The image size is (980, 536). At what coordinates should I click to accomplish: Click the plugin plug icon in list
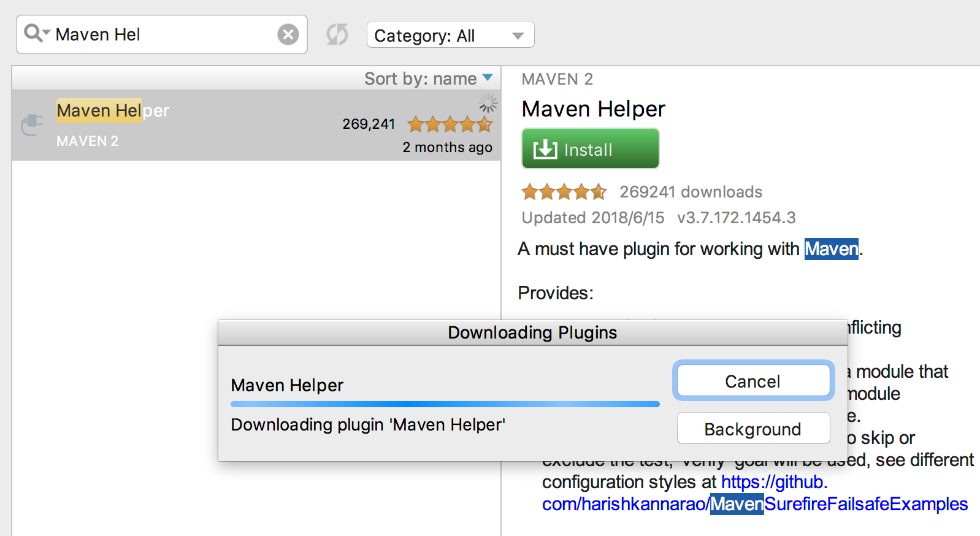click(x=32, y=124)
